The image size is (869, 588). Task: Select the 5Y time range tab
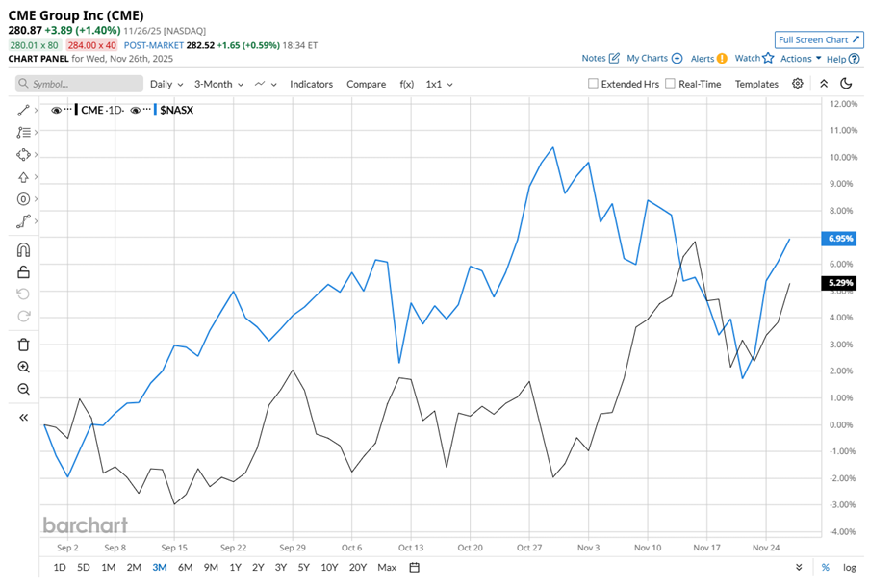tap(303, 567)
